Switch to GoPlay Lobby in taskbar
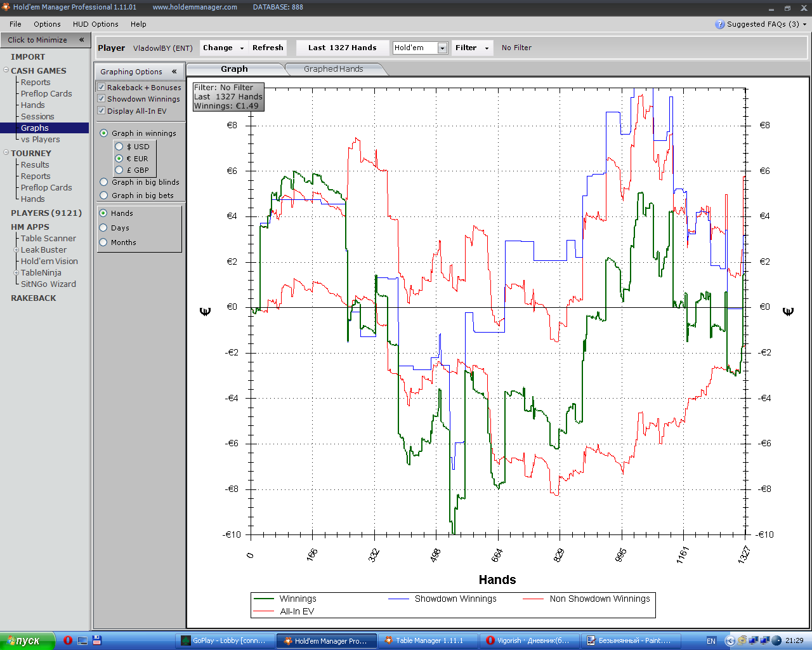Image resolution: width=812 pixels, height=650 pixels. click(225, 640)
